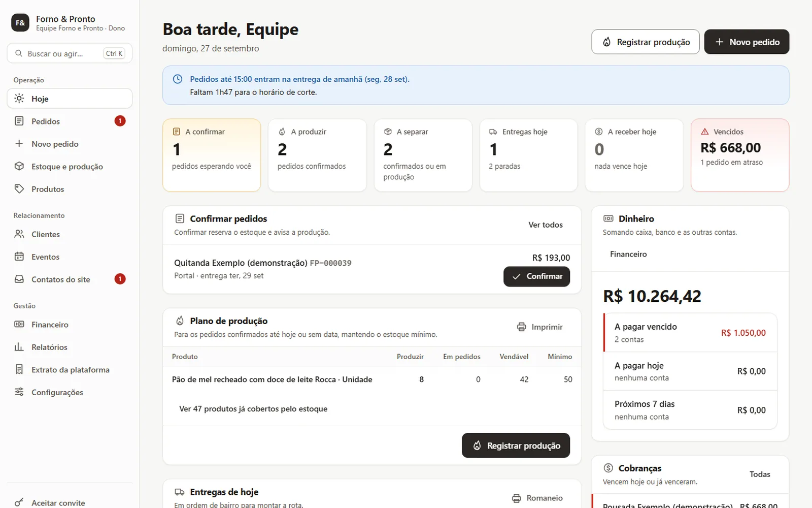Click Ver todos in Confirmar pedidos
This screenshot has width=812, height=508.
546,225
